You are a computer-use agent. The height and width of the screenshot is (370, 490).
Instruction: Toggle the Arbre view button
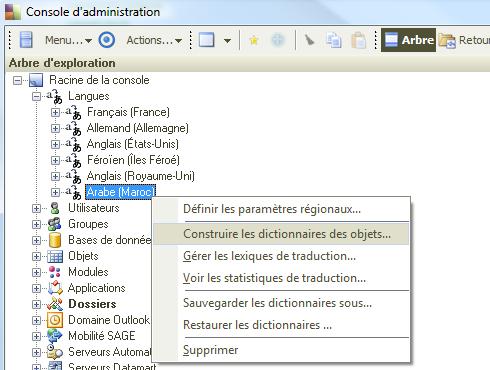(x=408, y=40)
